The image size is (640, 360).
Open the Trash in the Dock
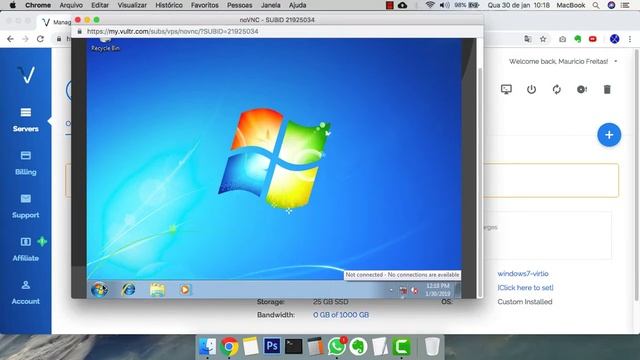[x=432, y=347]
